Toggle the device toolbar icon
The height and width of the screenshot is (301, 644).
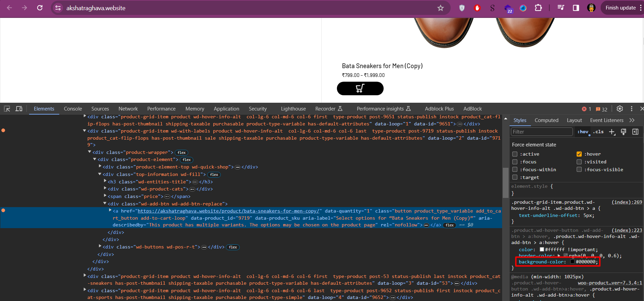[19, 109]
